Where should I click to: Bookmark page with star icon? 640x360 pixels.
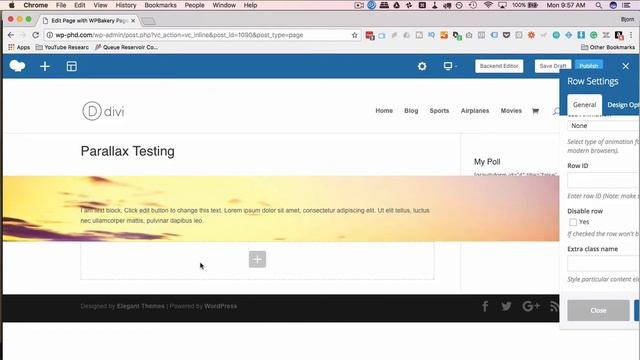pos(354,35)
